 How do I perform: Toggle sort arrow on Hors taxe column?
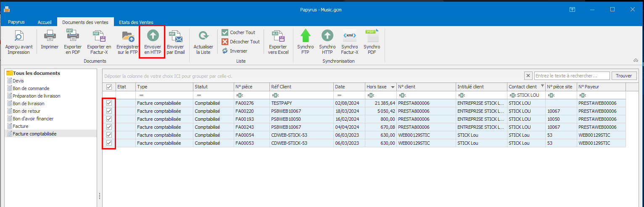point(393,87)
